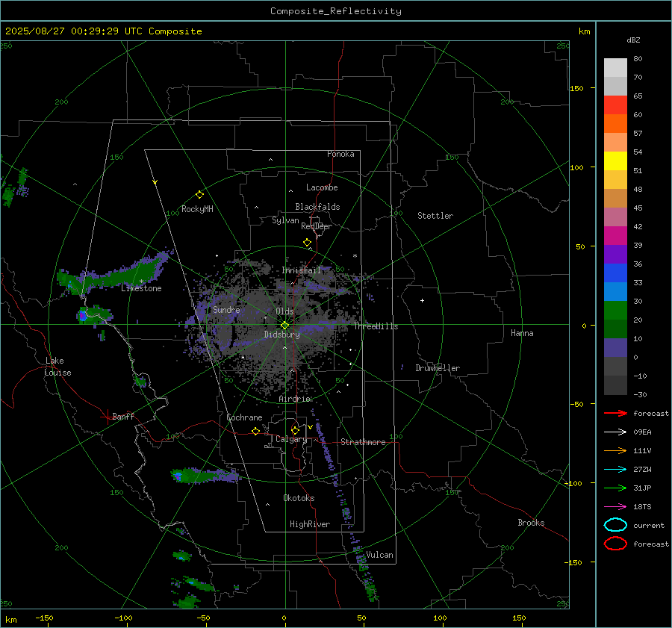The width and height of the screenshot is (672, 628).
Task: Click the Airdrie city label
Action: coord(294,399)
